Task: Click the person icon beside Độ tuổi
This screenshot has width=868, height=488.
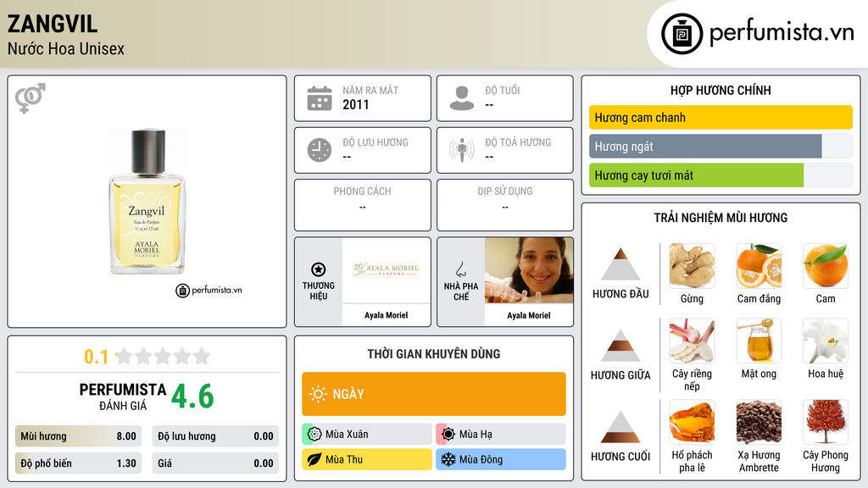Action: [462, 98]
